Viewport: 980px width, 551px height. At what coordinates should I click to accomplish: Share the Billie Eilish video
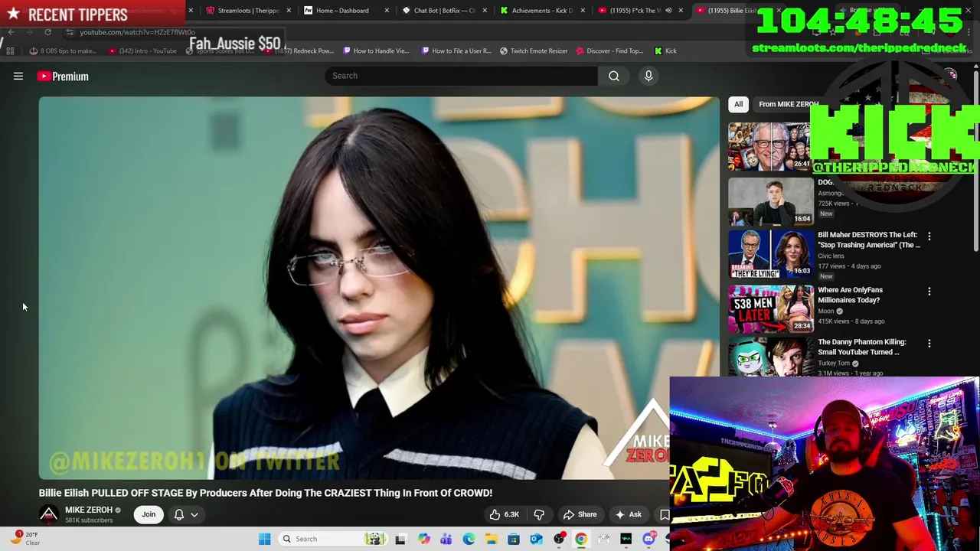[580, 514]
